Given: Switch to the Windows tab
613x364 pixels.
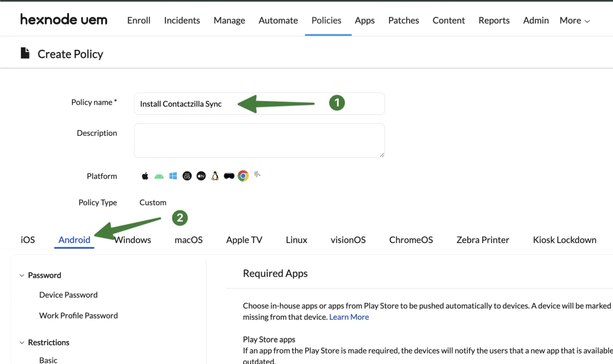Looking at the screenshot, I should 133,240.
